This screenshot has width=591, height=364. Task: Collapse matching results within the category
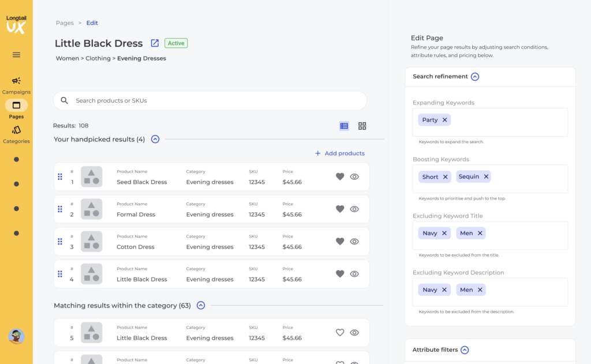[201, 306]
